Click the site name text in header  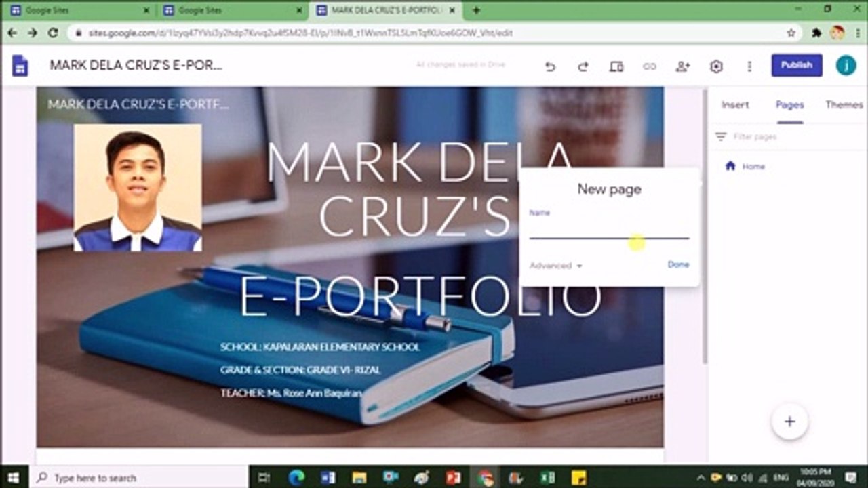(138, 104)
